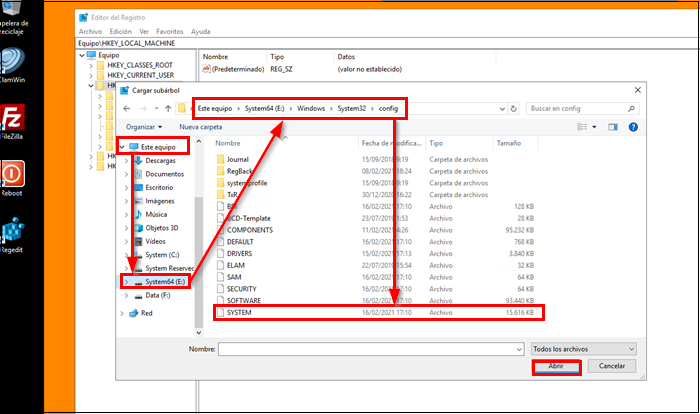Select the SAM file
Image resolution: width=700 pixels, height=414 pixels.
(234, 277)
